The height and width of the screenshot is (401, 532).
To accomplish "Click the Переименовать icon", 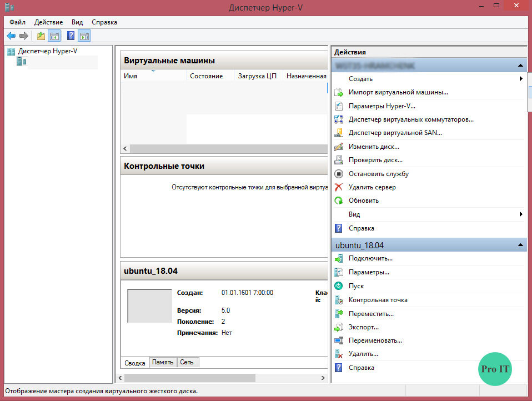I will point(339,340).
